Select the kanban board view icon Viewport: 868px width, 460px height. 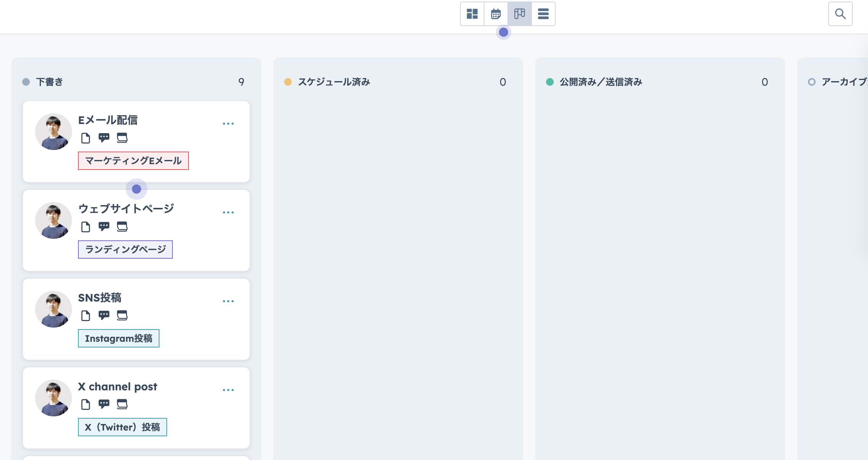point(520,14)
